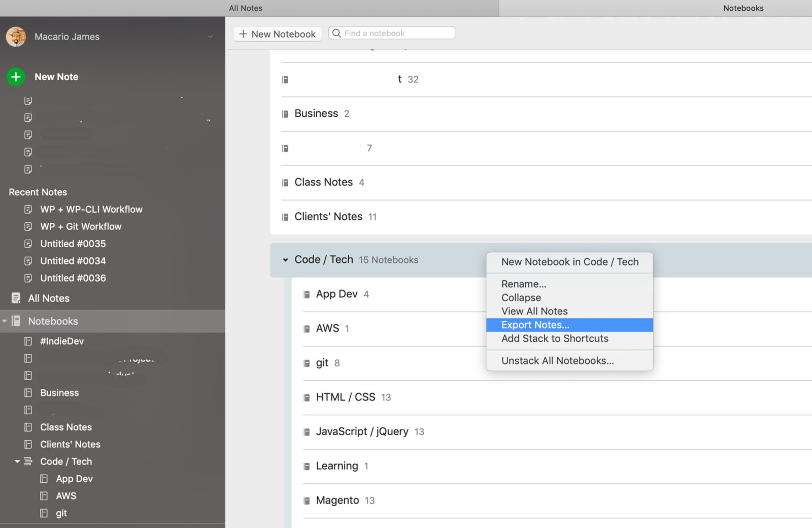This screenshot has height=528, width=812.
Task: Collapse Code / Tech stack header chevron
Action: tap(285, 260)
